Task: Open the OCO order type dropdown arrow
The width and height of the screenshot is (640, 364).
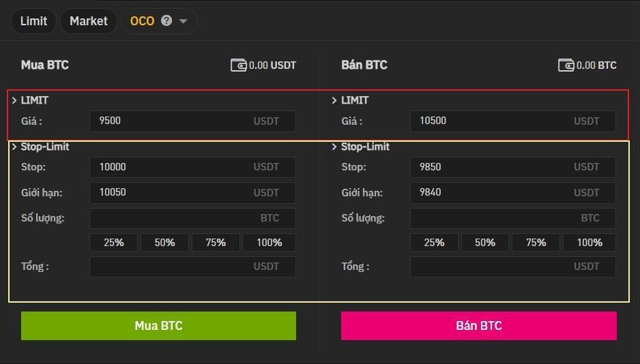Action: [x=184, y=21]
